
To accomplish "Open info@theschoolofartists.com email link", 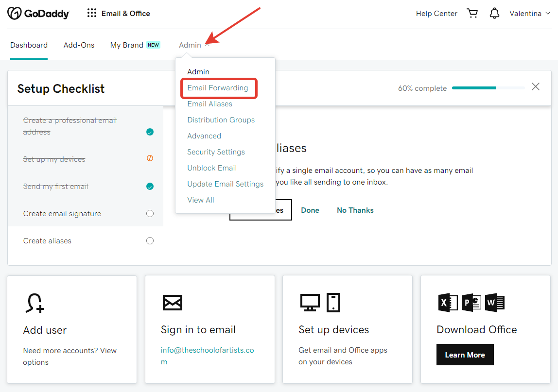I will click(207, 356).
